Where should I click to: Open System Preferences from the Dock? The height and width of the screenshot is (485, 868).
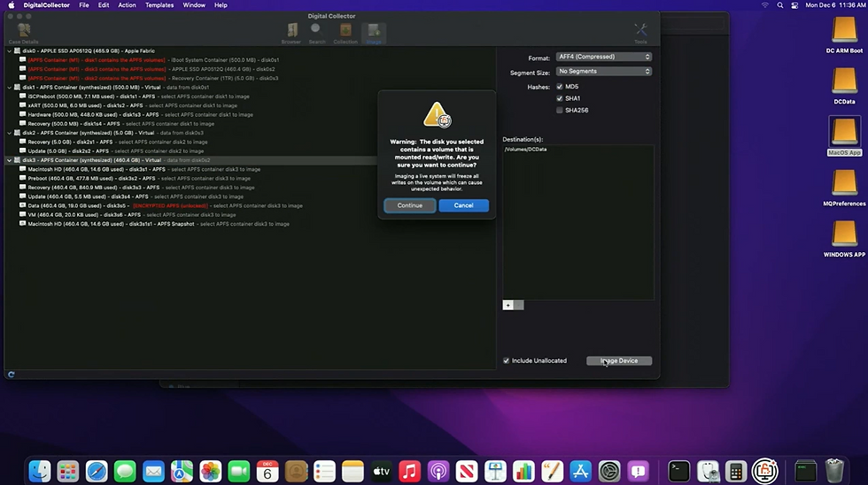click(x=609, y=471)
